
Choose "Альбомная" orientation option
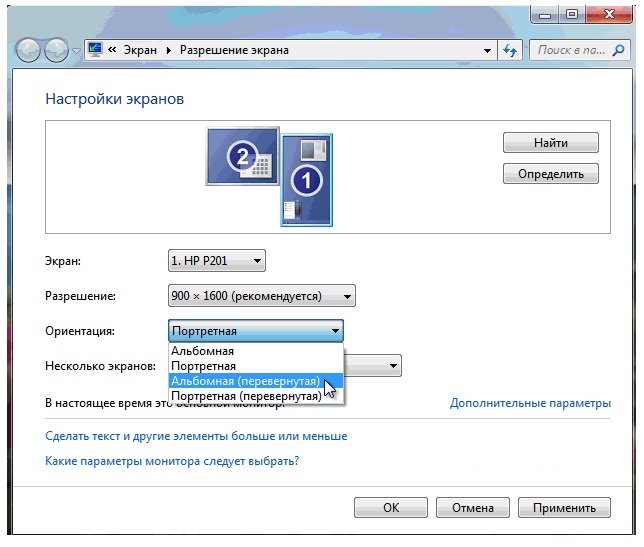[256, 351]
